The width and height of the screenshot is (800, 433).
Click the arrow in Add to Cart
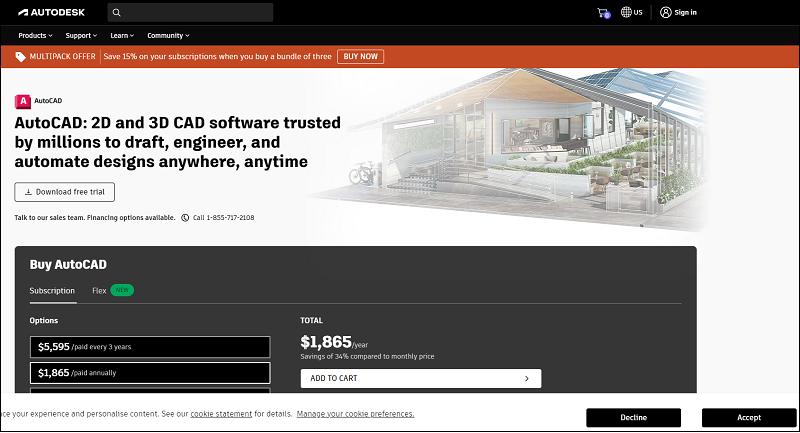(527, 378)
